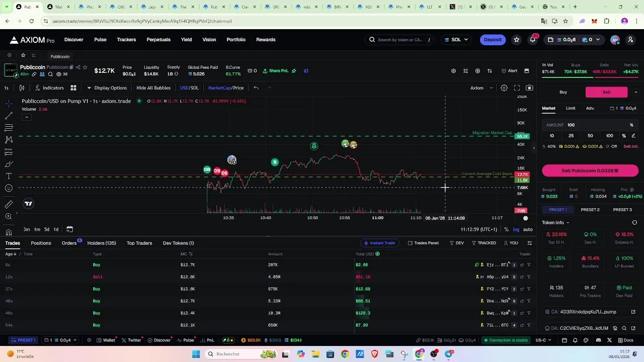Open the chart layout grid icon
Screen dimensions: 644x362
(x=73, y=88)
